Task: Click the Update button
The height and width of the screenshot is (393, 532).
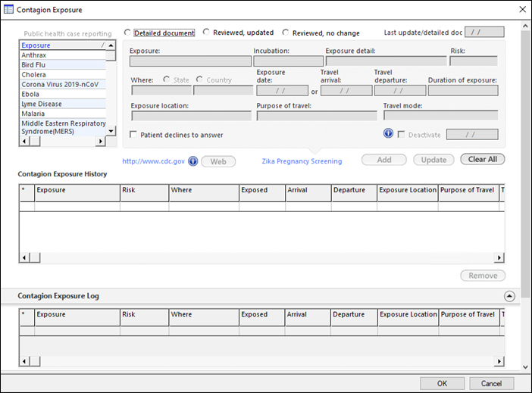Action: pyautogui.click(x=433, y=160)
